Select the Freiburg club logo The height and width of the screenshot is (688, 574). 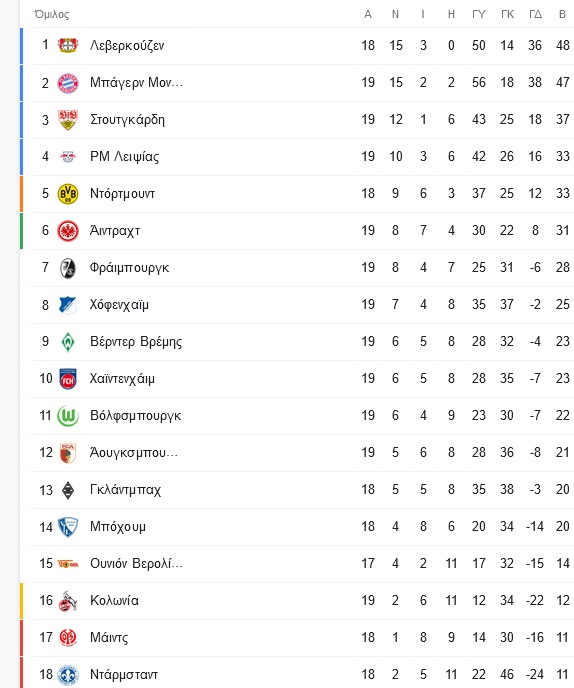tap(68, 268)
